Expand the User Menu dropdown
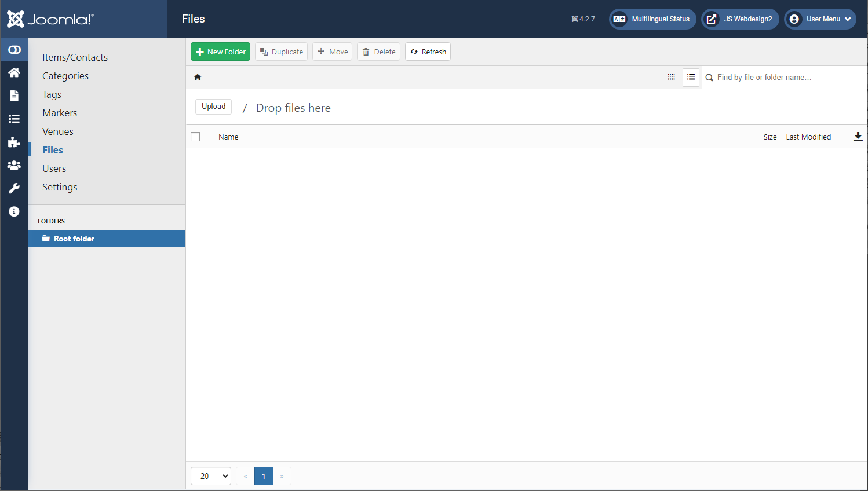The height and width of the screenshot is (491, 868). point(820,19)
